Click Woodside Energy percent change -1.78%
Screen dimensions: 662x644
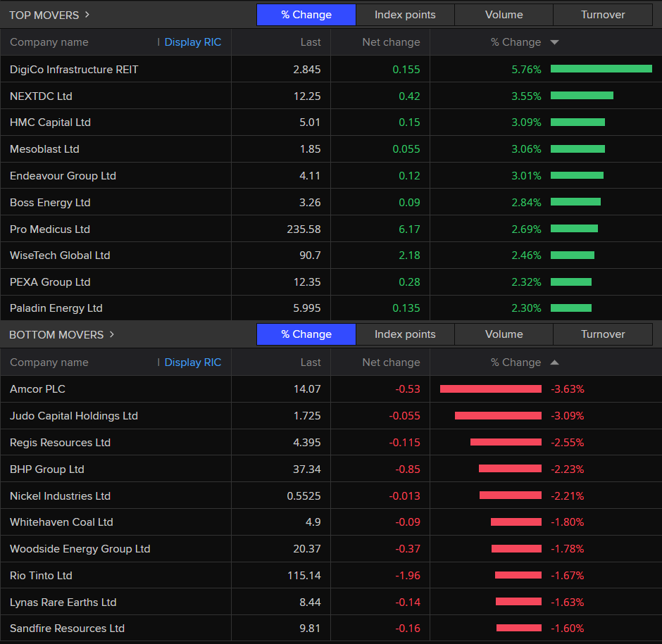pyautogui.click(x=568, y=549)
